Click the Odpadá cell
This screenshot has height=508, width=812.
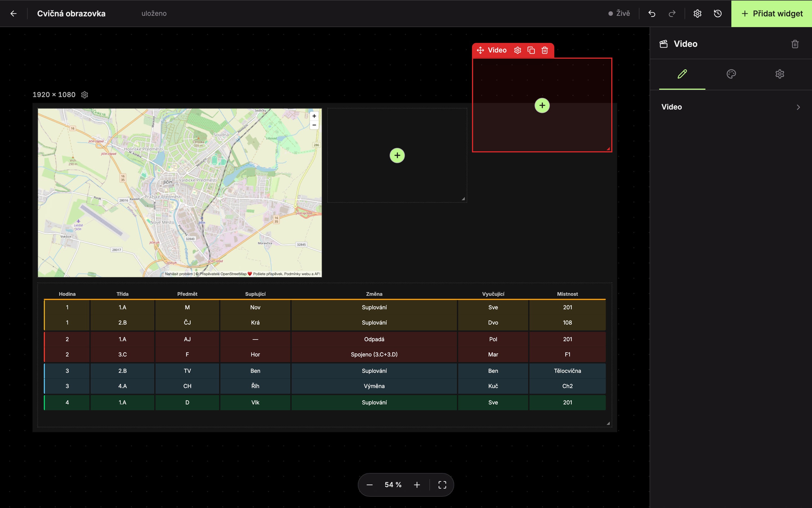click(x=374, y=339)
